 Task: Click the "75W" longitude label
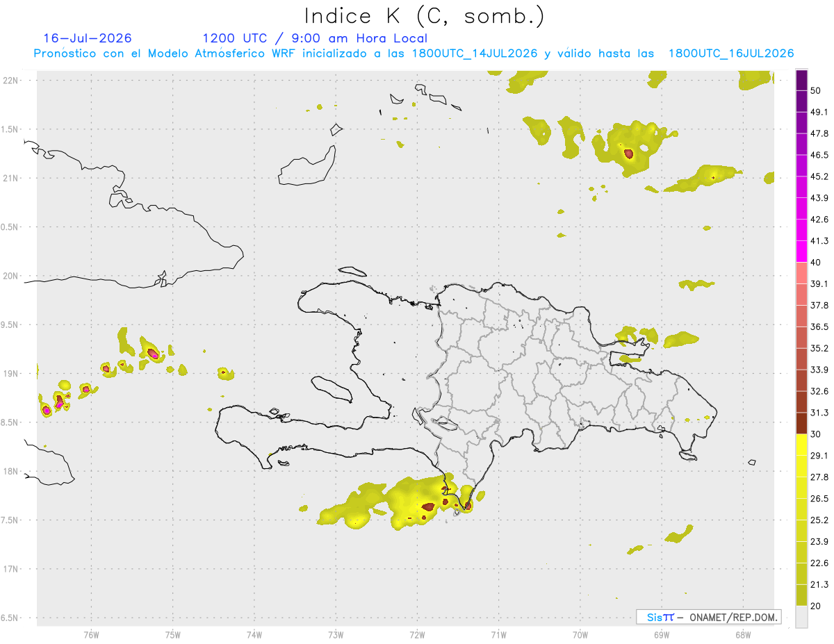point(172,634)
